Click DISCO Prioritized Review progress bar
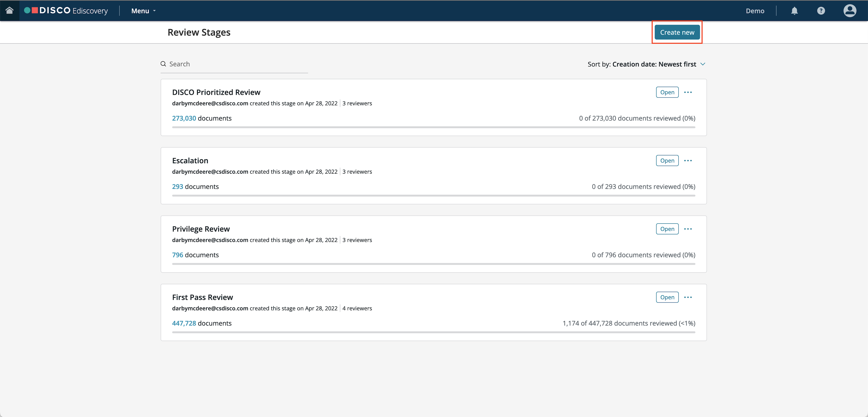The width and height of the screenshot is (868, 417). click(x=433, y=127)
